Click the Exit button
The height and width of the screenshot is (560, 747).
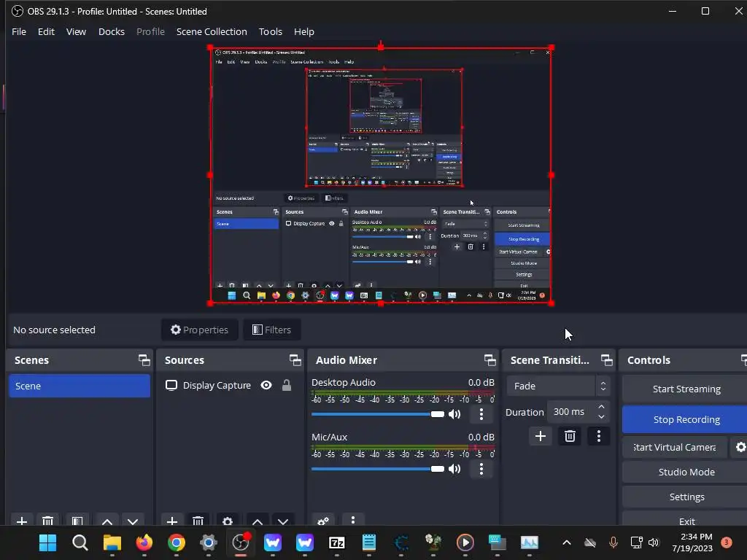pos(686,520)
